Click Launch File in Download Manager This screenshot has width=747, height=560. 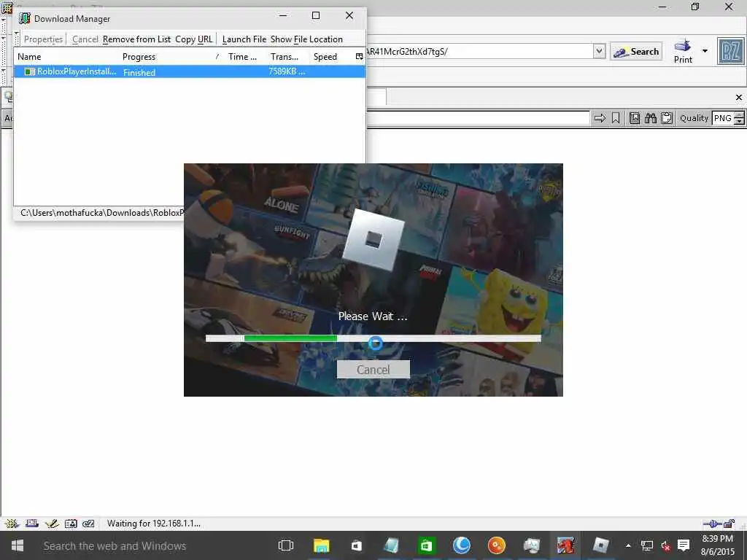pyautogui.click(x=244, y=39)
